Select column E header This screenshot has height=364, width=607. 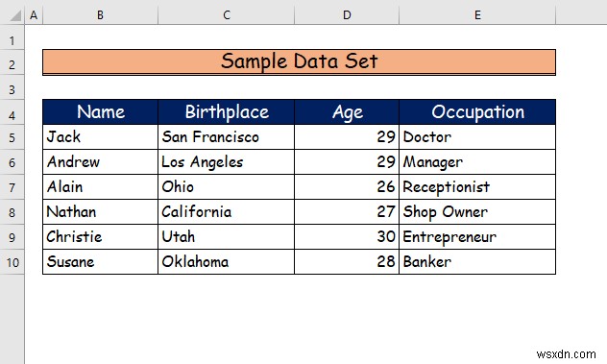coord(477,15)
